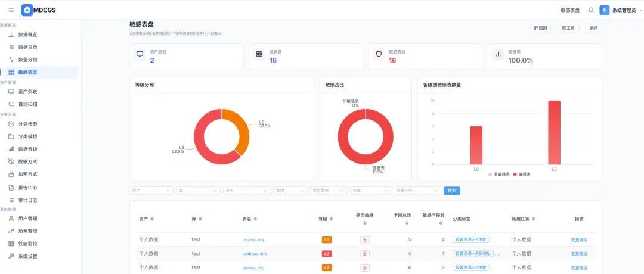The image size is (644, 274).
Task: Open the access_log table link
Action: (253, 240)
